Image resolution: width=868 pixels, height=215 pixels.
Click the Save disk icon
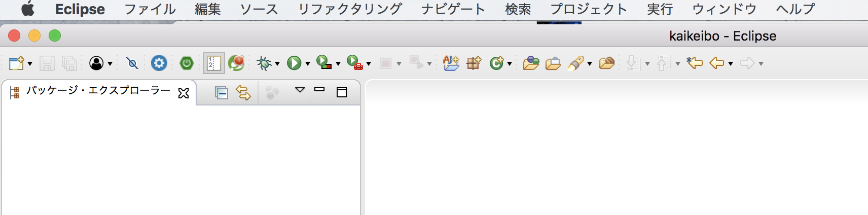[47, 63]
